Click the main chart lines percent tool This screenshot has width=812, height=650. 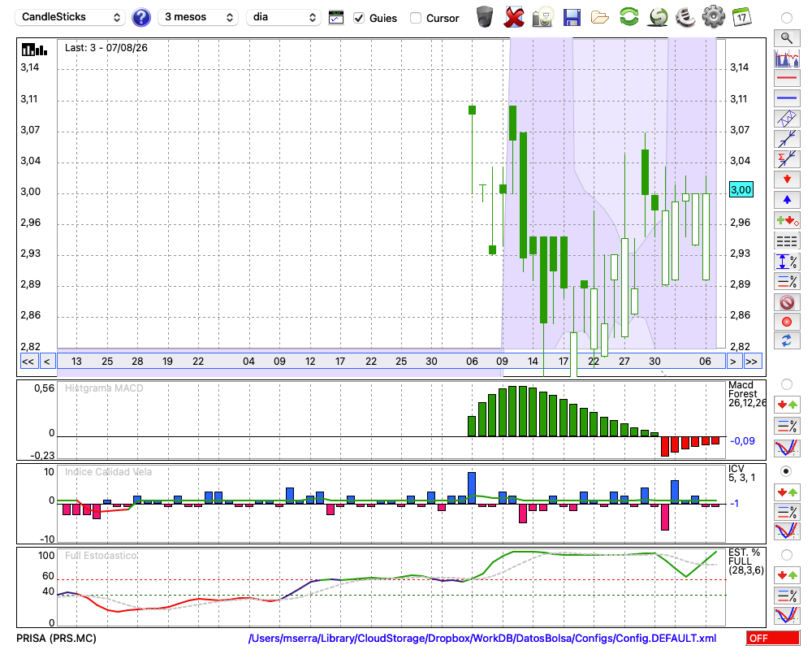(x=787, y=281)
